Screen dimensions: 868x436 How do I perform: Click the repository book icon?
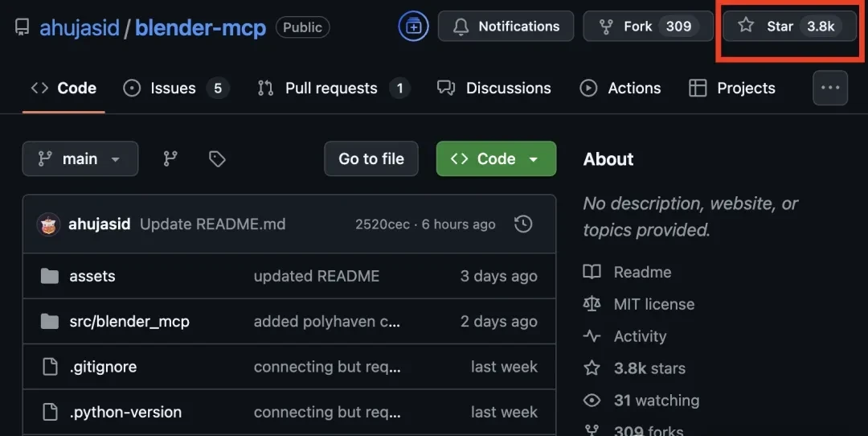point(23,27)
